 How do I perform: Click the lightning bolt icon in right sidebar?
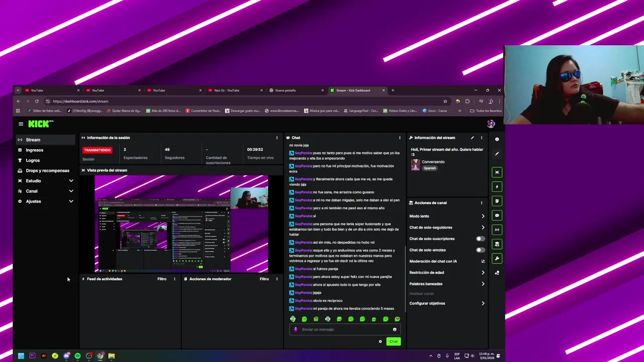(497, 187)
